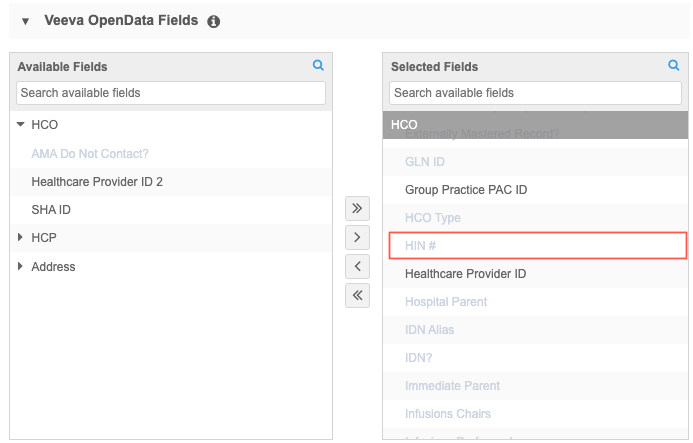Select the AMA Do Not Contact? field
Viewport: 693px width, 443px height.
pos(90,154)
